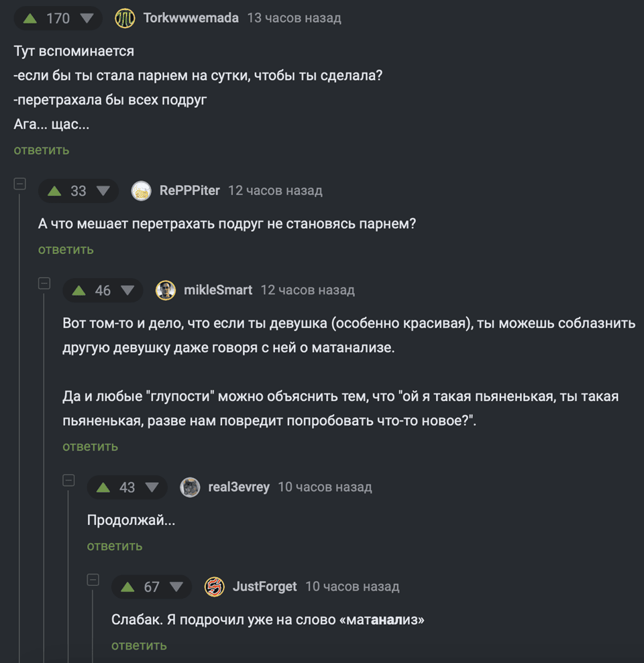Collapse mikleSmart's comment thread
This screenshot has height=663, width=644.
click(44, 283)
